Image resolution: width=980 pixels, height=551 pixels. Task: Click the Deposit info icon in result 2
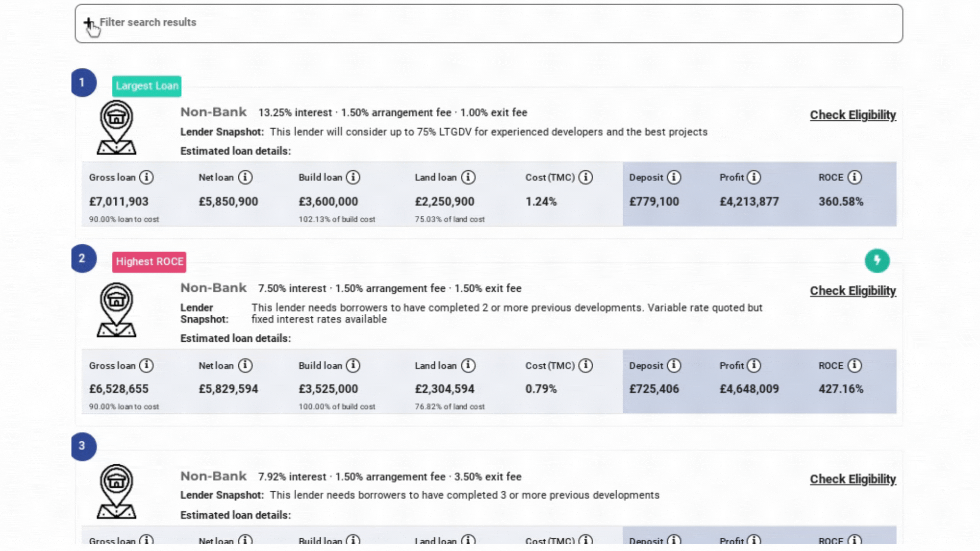[x=674, y=365]
